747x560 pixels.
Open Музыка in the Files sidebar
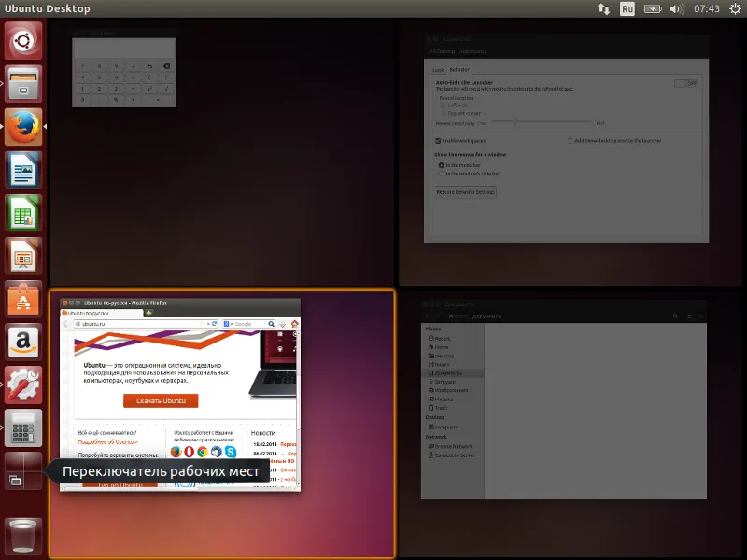click(441, 399)
